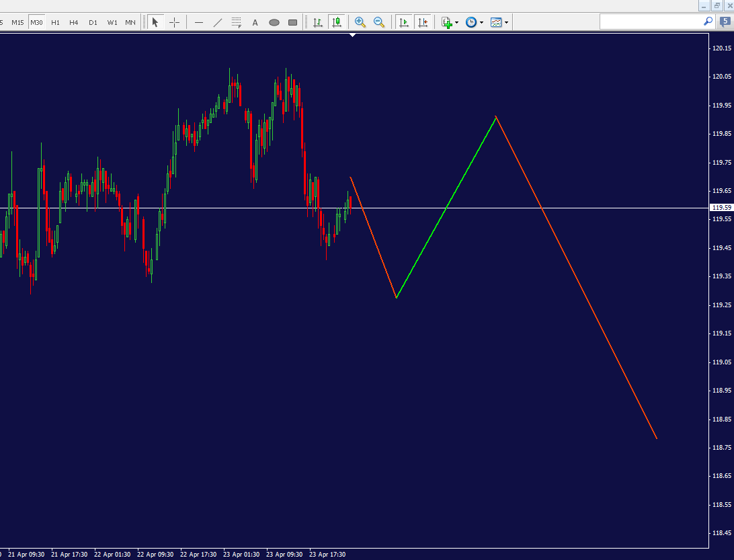Open the Fibonacci Retracement tool
Image resolution: width=734 pixels, height=560 pixels.
[236, 22]
